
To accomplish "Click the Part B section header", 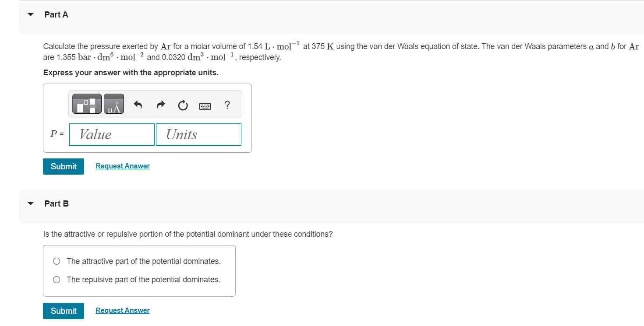I will click(x=57, y=203).
